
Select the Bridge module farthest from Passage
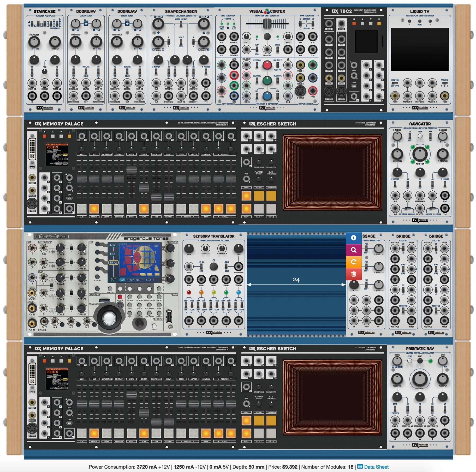coord(436,285)
